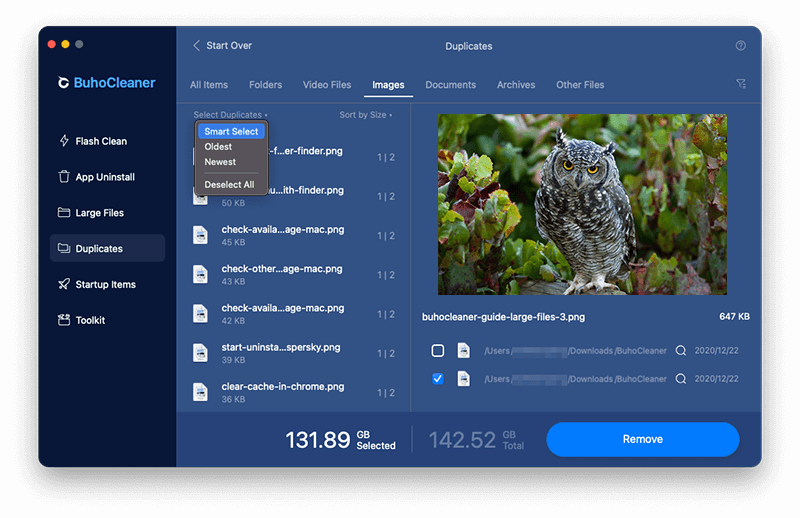Click the App Uninstall trash icon
This screenshot has height=518, width=800.
[x=64, y=177]
